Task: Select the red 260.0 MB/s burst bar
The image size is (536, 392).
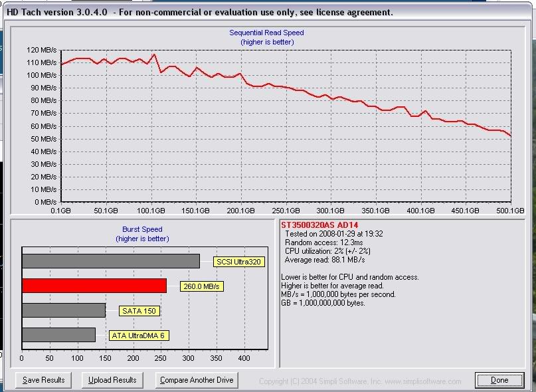Action: [94, 286]
